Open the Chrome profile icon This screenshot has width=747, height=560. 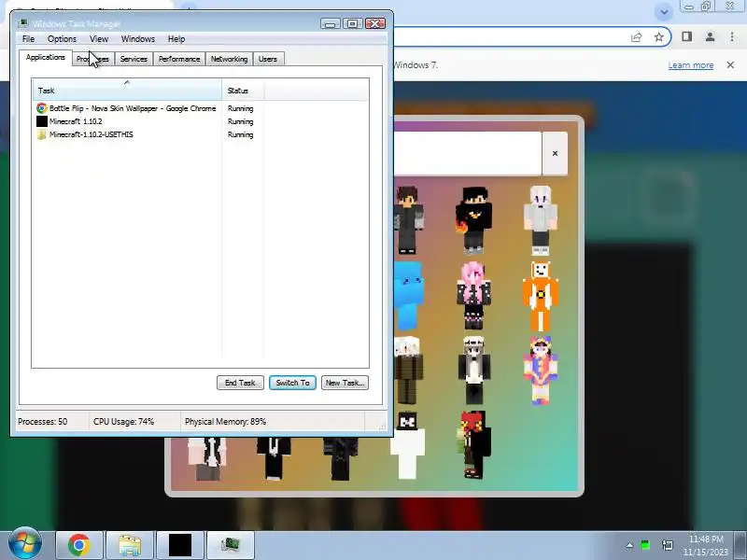tap(710, 36)
